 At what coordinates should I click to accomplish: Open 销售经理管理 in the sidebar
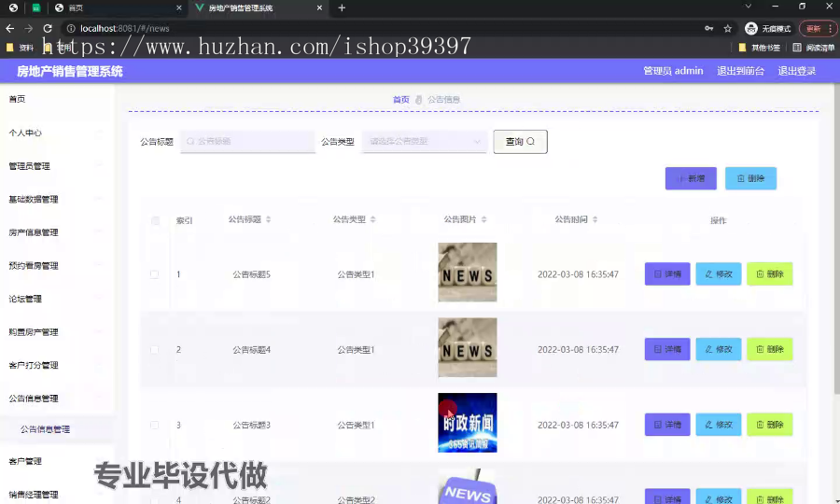tap(56, 495)
